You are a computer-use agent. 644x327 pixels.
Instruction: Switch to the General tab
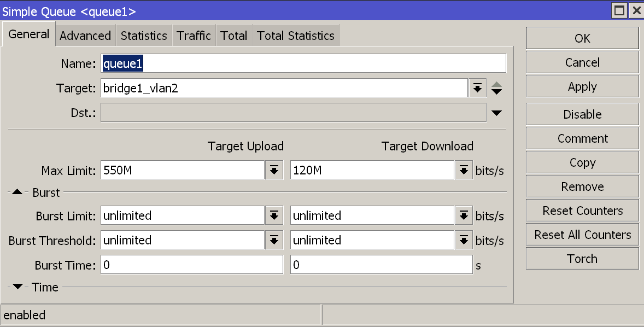click(x=29, y=34)
